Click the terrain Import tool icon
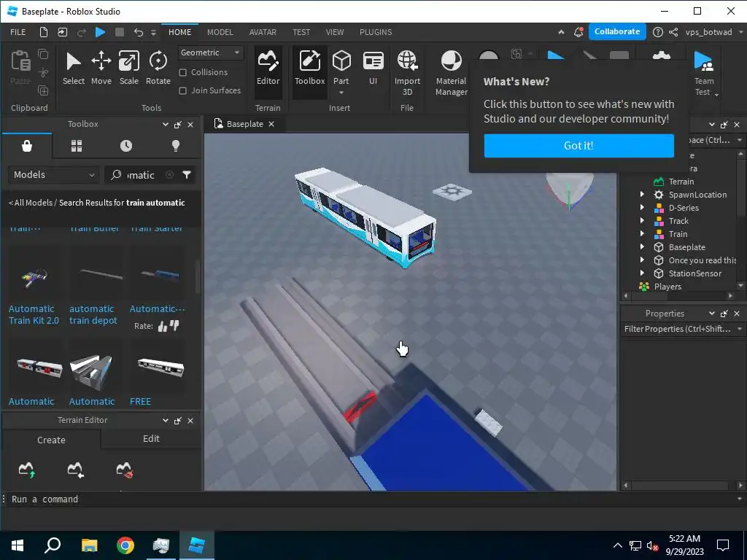The image size is (747, 560). (x=75, y=470)
